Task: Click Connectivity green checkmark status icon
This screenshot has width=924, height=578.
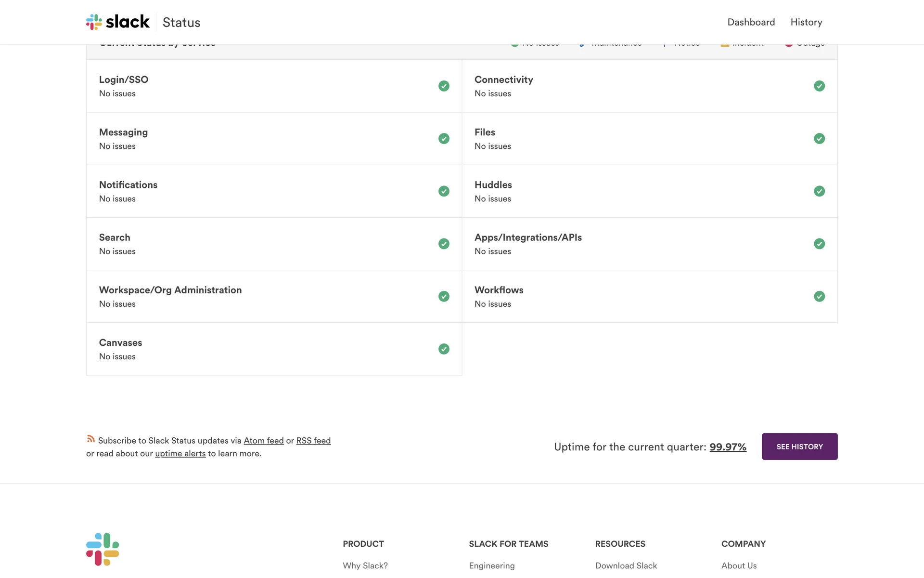Action: tap(819, 86)
